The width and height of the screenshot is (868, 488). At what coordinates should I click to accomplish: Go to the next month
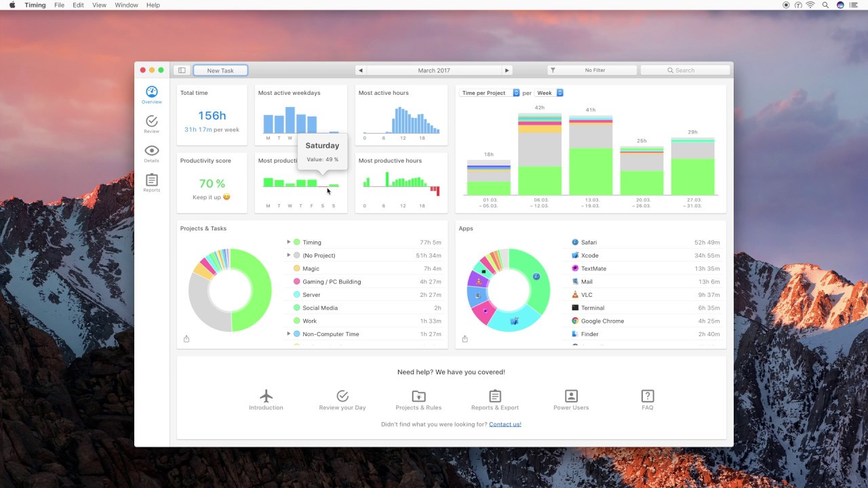click(x=507, y=70)
